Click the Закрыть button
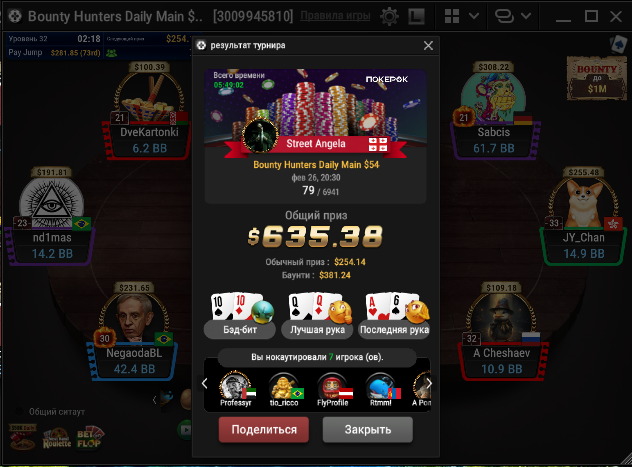The width and height of the screenshot is (632, 467). (x=368, y=430)
